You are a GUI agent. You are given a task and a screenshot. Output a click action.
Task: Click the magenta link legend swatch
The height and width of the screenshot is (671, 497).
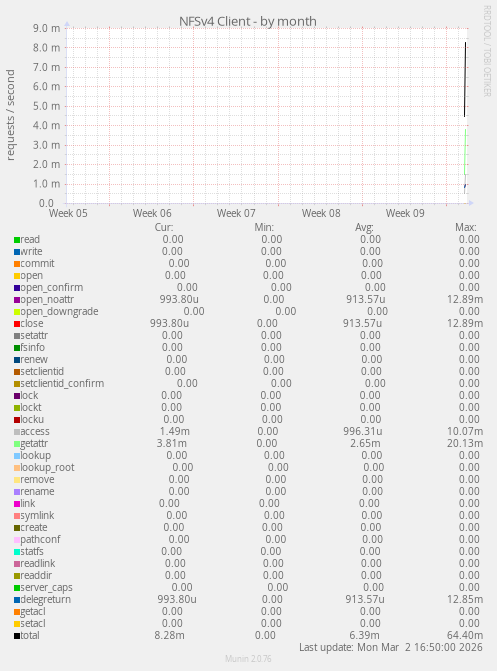(17, 504)
